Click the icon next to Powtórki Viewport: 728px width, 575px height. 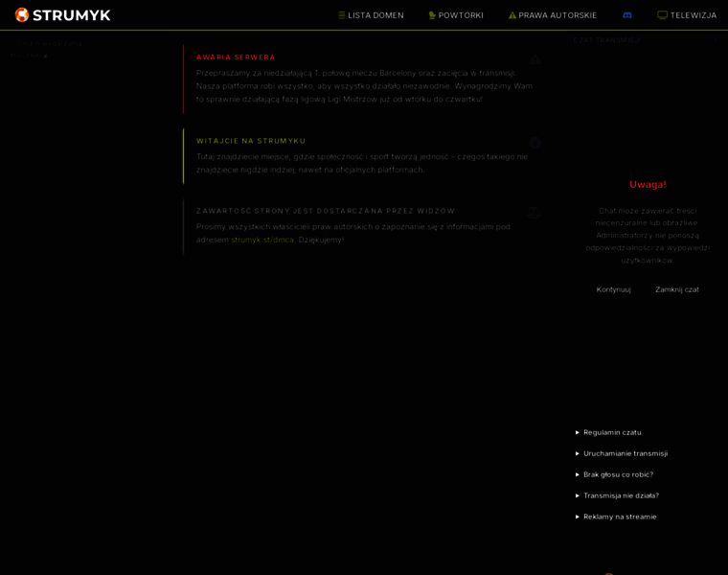pyautogui.click(x=432, y=15)
